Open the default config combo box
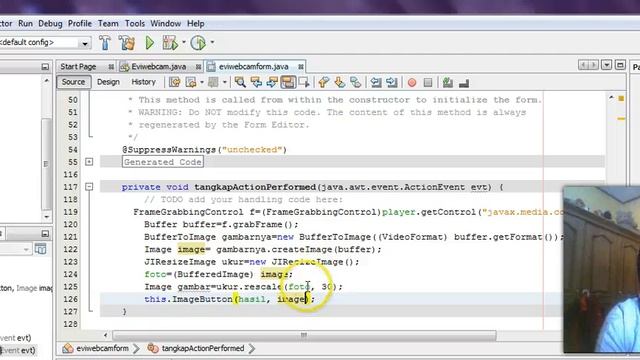 [x=44, y=42]
